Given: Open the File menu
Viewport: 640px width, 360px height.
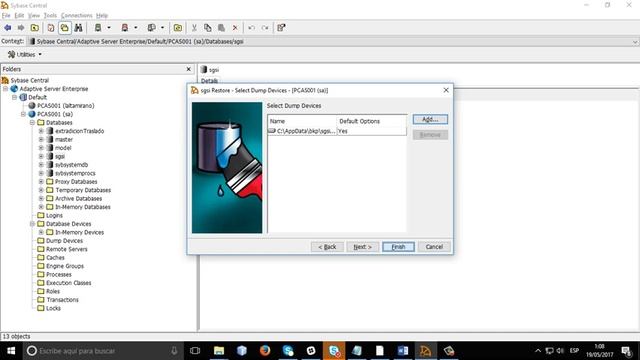Looking at the screenshot, I should point(6,16).
